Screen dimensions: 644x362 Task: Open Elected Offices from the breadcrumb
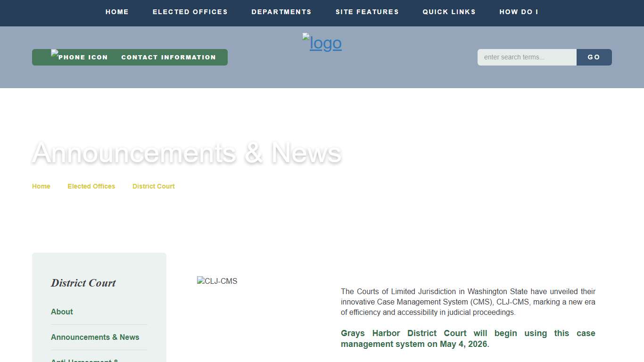coord(91,186)
